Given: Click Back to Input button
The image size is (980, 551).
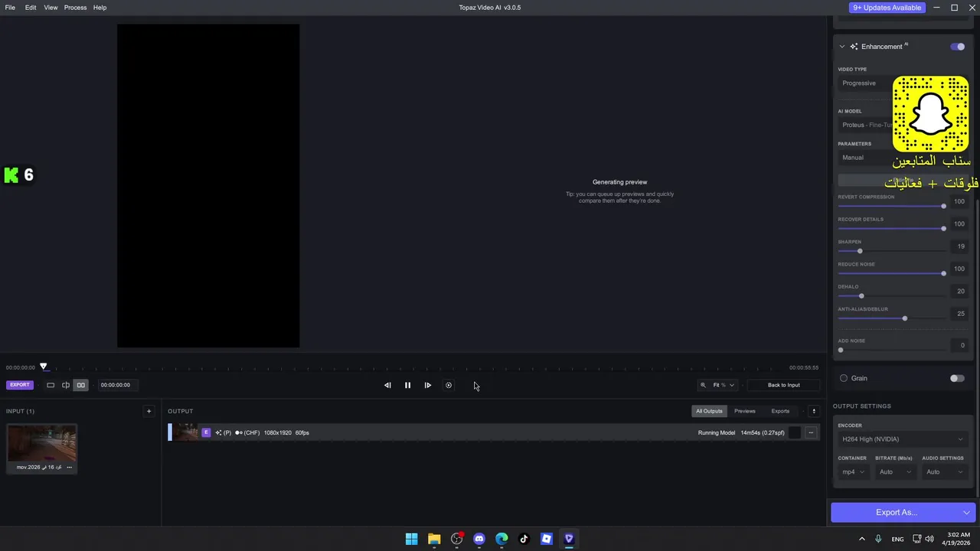Looking at the screenshot, I should click(783, 385).
